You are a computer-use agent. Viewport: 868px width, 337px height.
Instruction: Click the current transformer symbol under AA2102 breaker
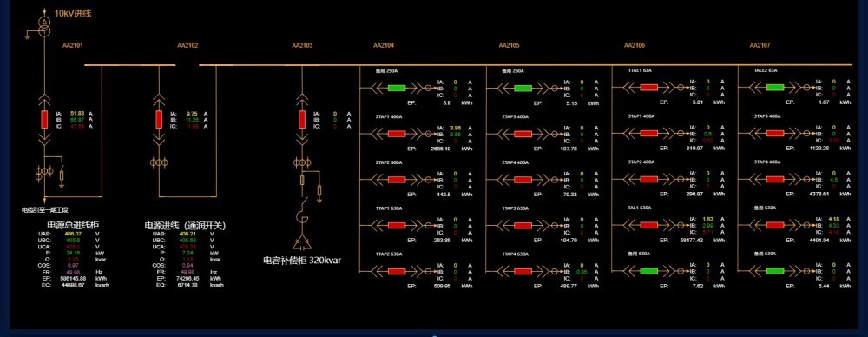[x=159, y=162]
